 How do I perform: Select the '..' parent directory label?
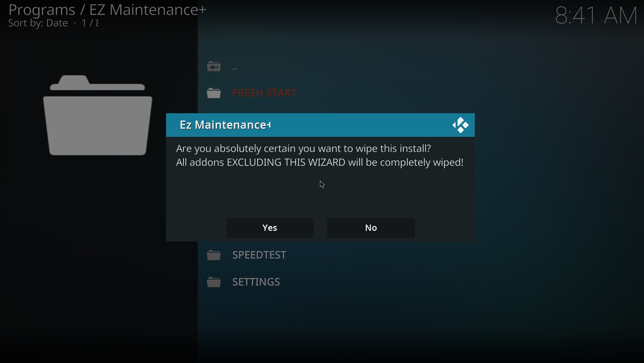[x=235, y=68]
